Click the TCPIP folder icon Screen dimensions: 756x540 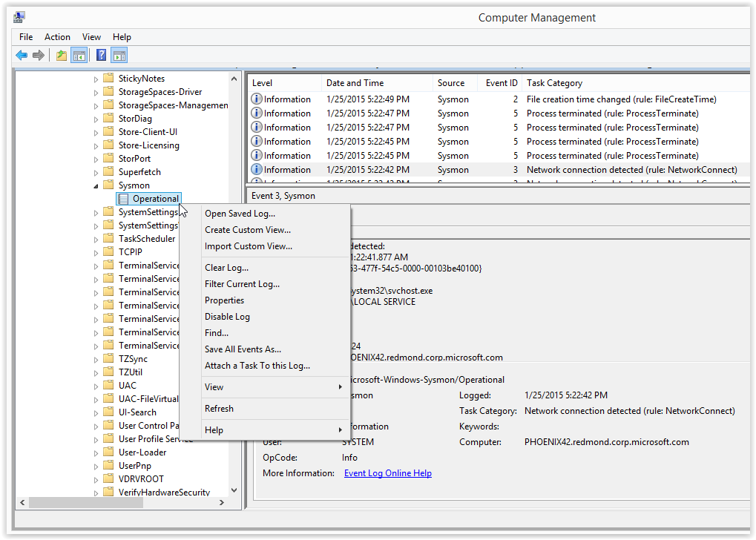tap(108, 251)
